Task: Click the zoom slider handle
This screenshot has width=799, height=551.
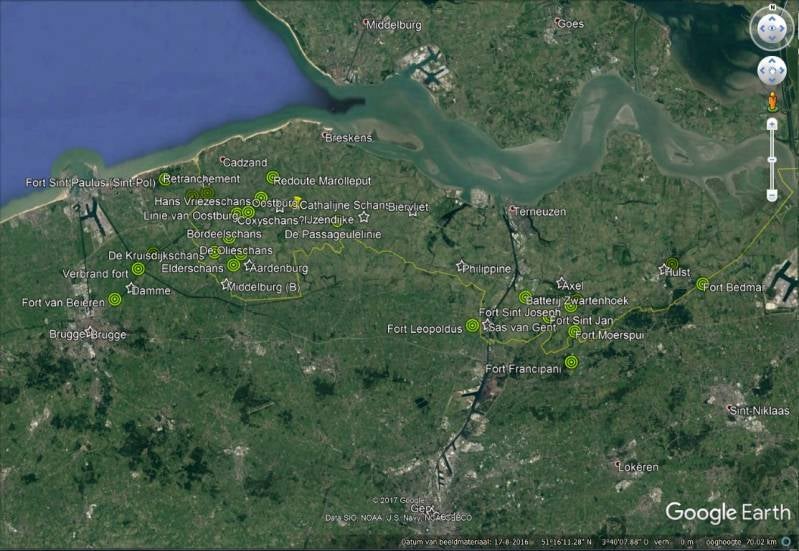Action: click(x=773, y=160)
